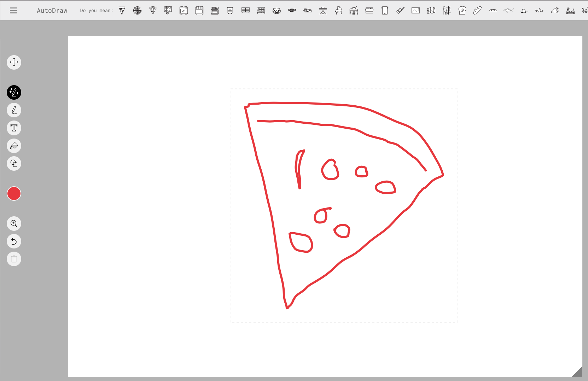The width and height of the screenshot is (588, 381).
Task: Pick the whole round pizza suggestion
Action: click(137, 11)
